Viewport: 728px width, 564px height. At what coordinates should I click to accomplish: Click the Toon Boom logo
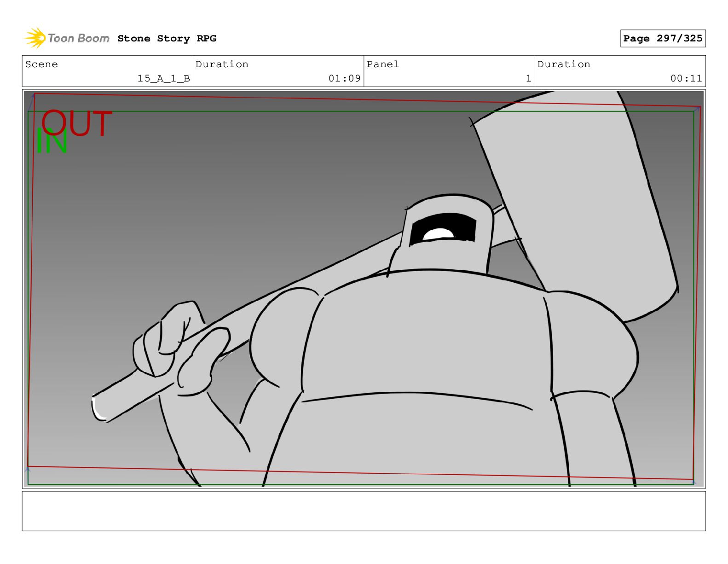pos(67,38)
